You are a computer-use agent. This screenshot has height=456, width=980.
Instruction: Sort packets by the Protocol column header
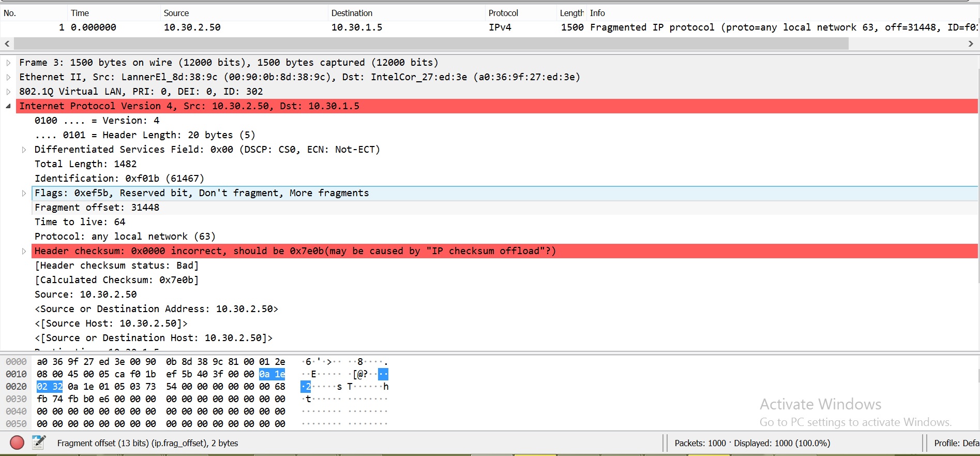521,13
